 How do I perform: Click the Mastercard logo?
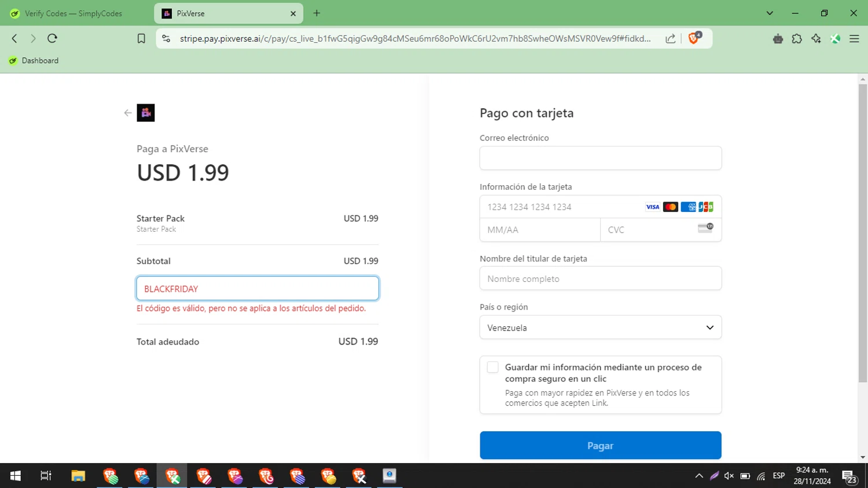coord(671,207)
